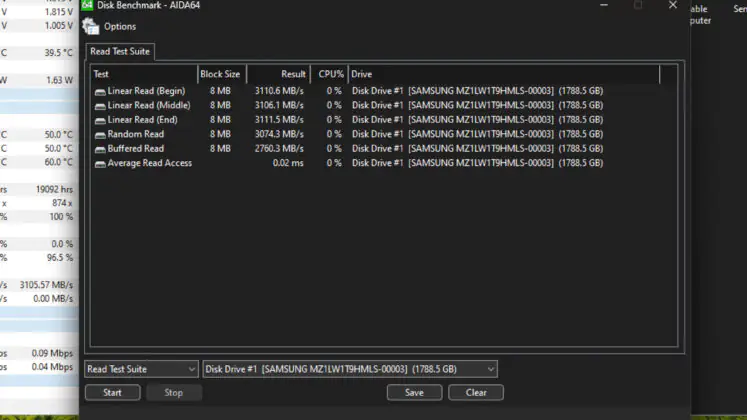Click the 60.0 °C reading in sensor panel
Image resolution: width=747 pixels, height=420 pixels.
click(59, 162)
